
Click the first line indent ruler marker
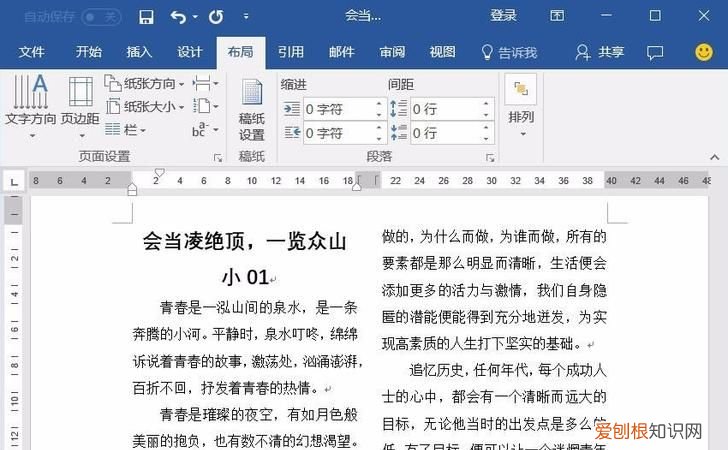tap(160, 173)
